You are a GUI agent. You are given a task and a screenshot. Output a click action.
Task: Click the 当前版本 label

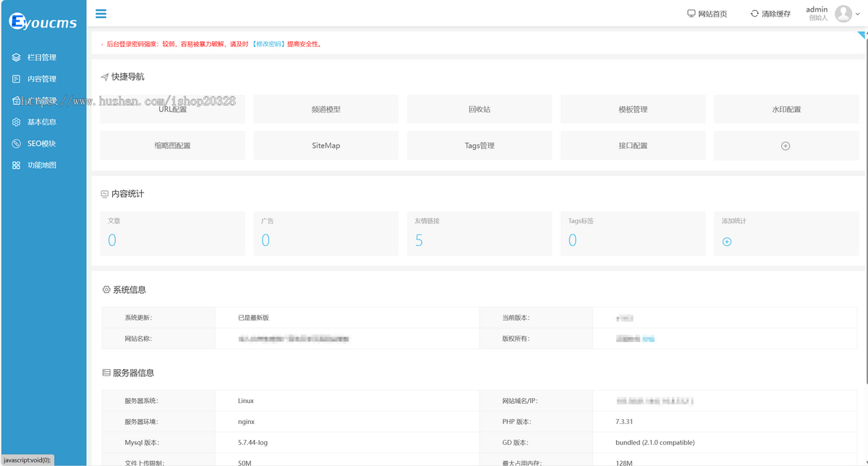point(516,318)
